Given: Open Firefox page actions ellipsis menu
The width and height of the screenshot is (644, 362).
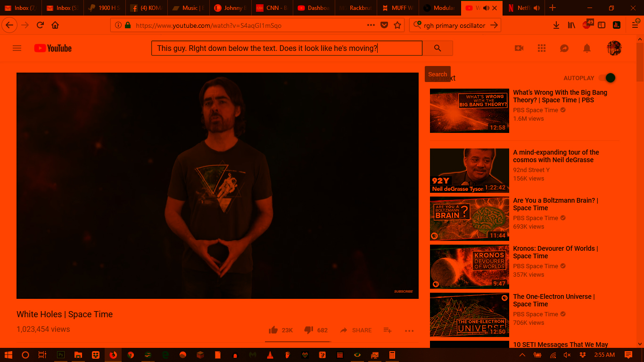Looking at the screenshot, I should [x=371, y=25].
